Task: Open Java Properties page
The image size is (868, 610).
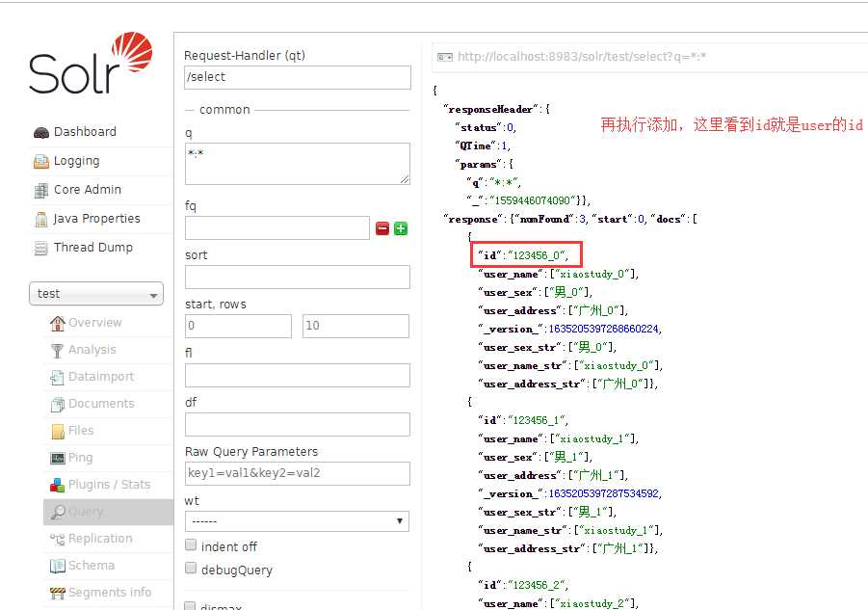Action: tap(96, 219)
